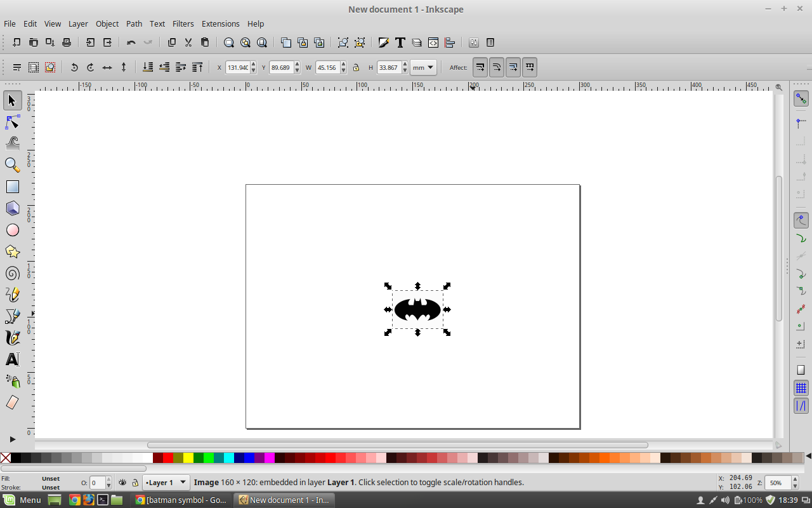Select the Eraser tool

point(12,403)
